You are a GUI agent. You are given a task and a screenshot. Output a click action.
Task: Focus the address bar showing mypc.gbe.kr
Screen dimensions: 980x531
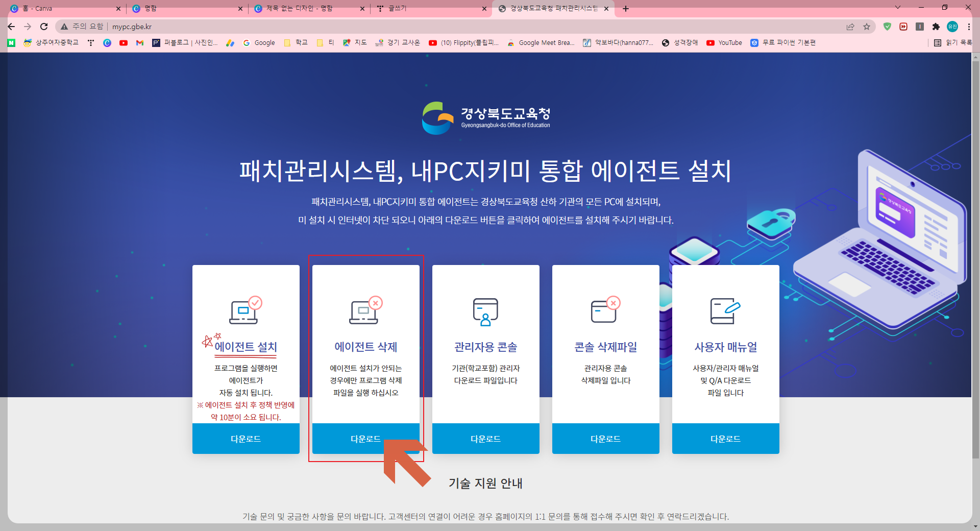click(x=449, y=27)
